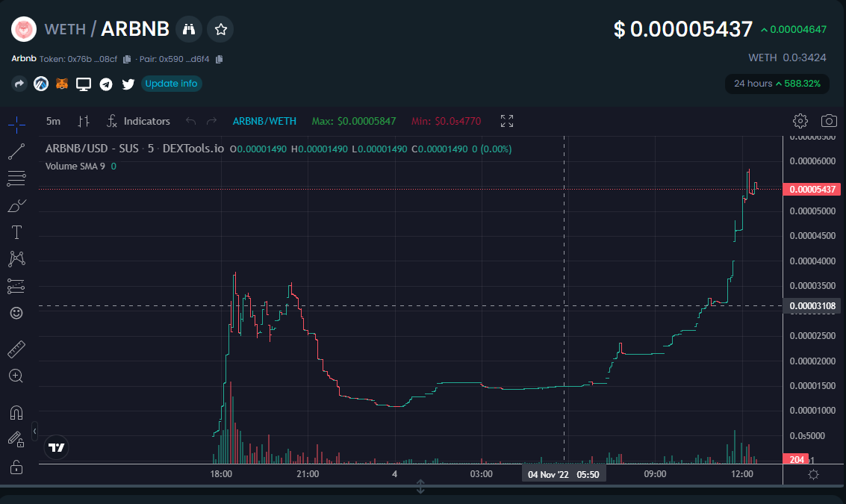
Task: Open the emoji icons tool
Action: [16, 313]
